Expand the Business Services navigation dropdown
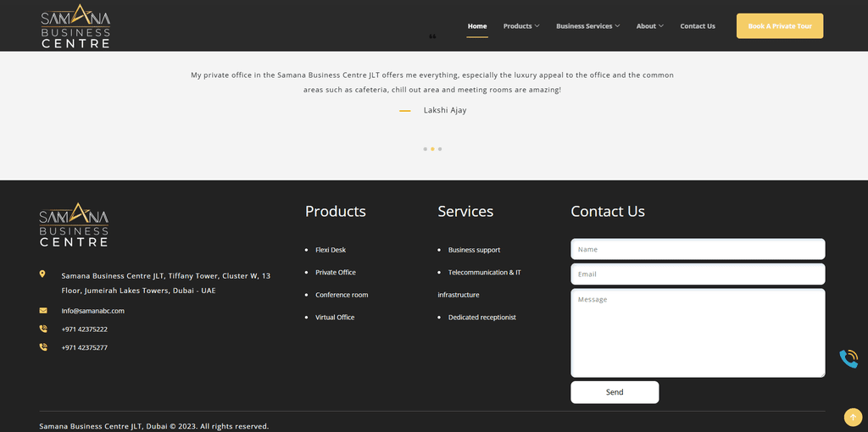The height and width of the screenshot is (432, 868). 588,26
